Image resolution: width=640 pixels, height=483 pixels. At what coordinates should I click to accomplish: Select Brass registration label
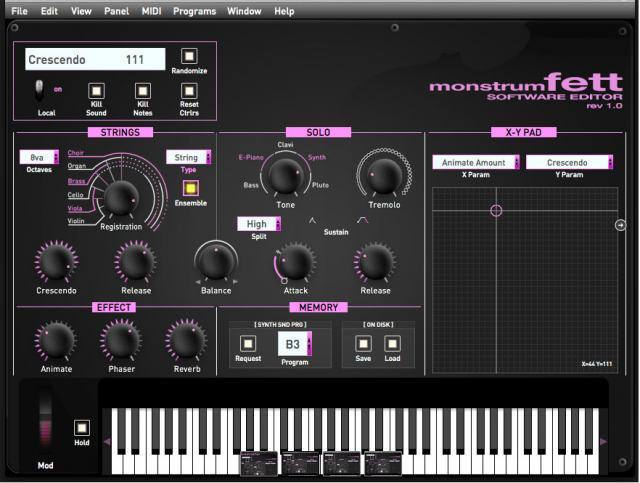tap(76, 181)
